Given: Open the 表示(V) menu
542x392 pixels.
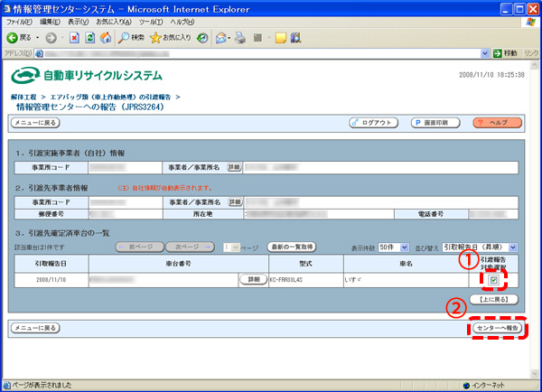Looking at the screenshot, I should [x=78, y=22].
